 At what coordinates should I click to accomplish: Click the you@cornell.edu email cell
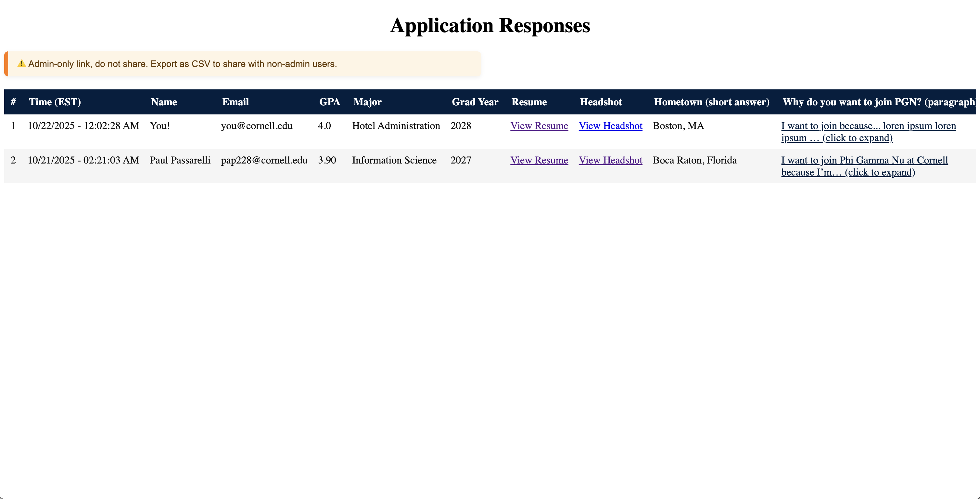(x=256, y=126)
